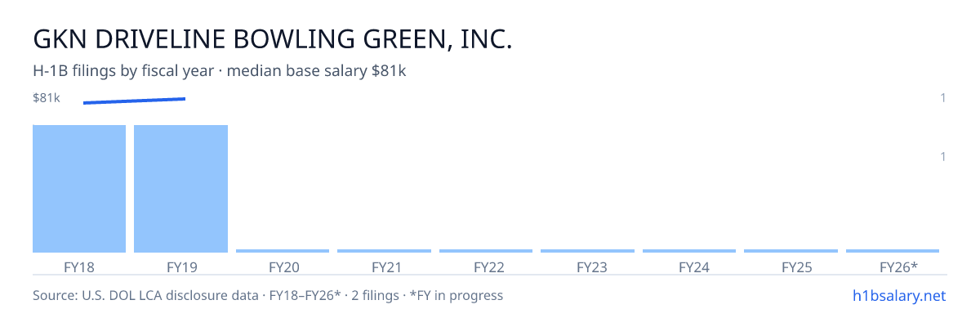
Task: Click the GKN Driveline chart title
Action: (x=272, y=38)
